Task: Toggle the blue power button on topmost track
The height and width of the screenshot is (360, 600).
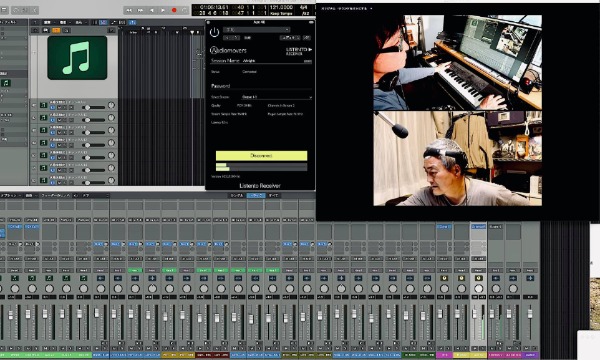Action: (x=52, y=108)
